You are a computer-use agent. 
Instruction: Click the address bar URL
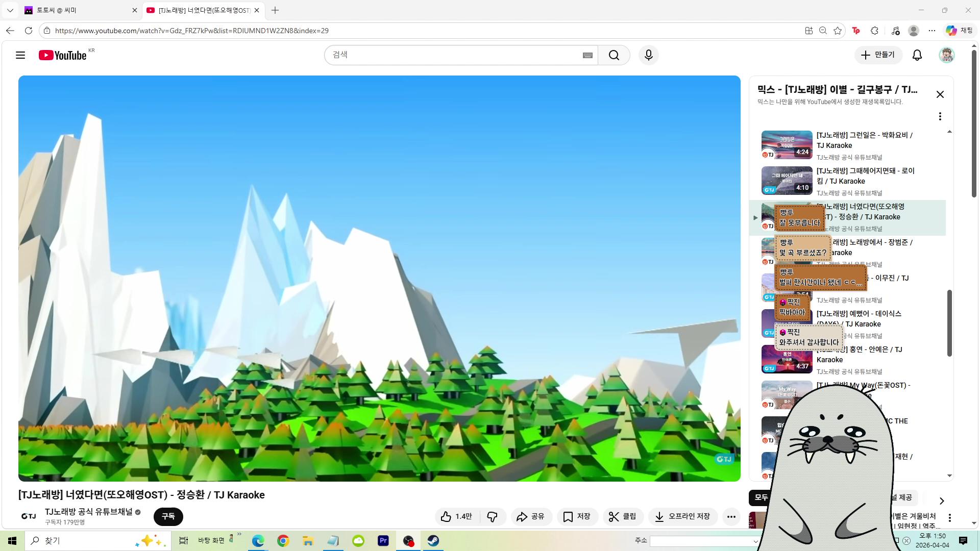[x=192, y=31]
